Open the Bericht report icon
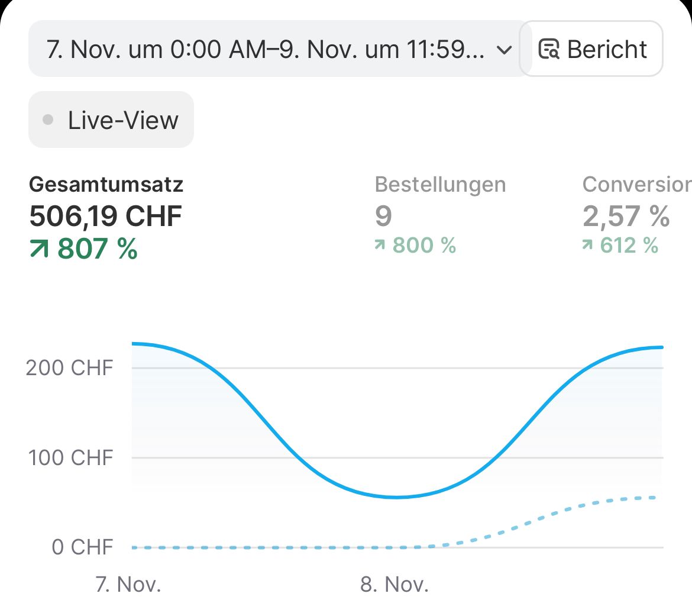The image size is (692, 616). pyautogui.click(x=549, y=50)
